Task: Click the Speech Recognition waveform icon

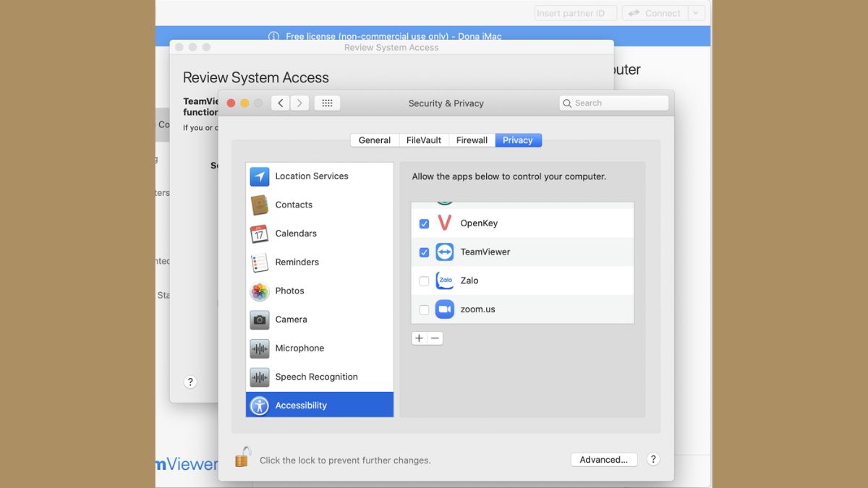Action: point(260,377)
